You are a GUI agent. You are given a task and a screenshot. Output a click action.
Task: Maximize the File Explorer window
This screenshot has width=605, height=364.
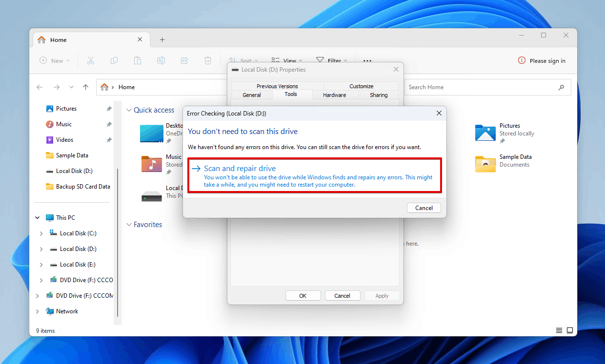544,35
